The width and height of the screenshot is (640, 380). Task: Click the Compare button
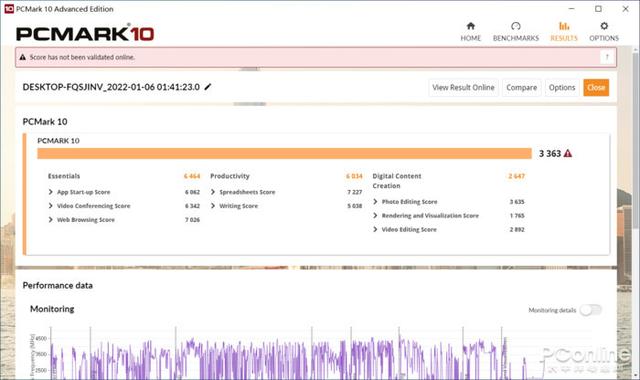click(x=522, y=87)
